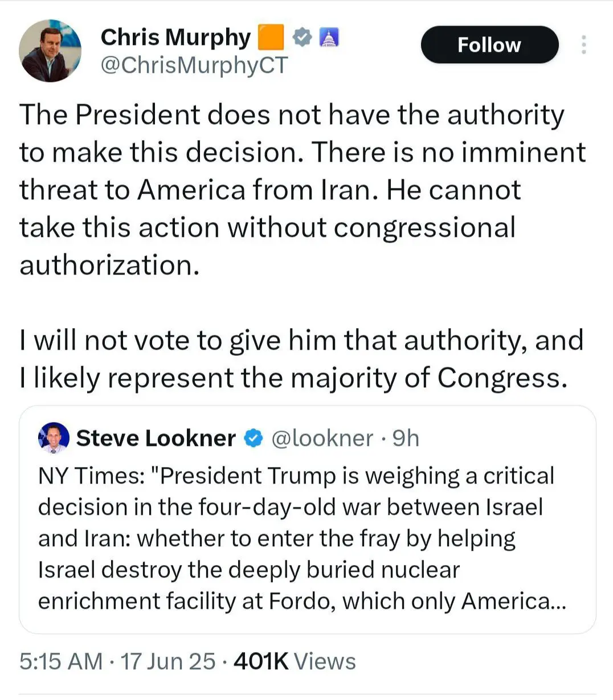
Task: Open the @ChrisMurphyCT handle link
Action: pos(194,65)
